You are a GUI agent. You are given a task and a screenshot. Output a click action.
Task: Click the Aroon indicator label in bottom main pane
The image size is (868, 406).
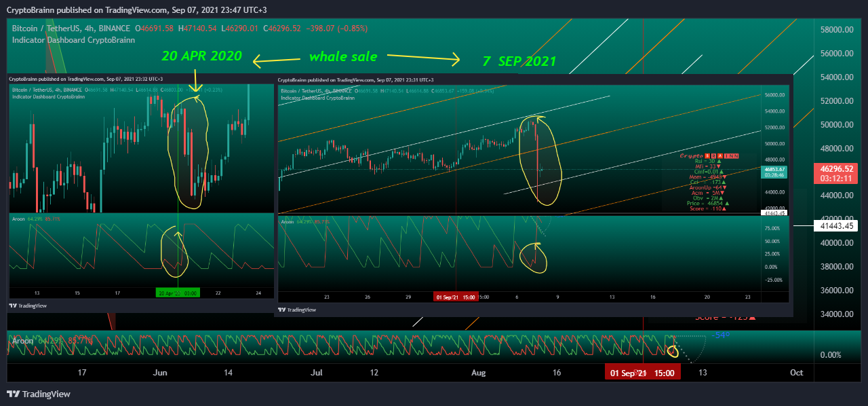click(24, 341)
